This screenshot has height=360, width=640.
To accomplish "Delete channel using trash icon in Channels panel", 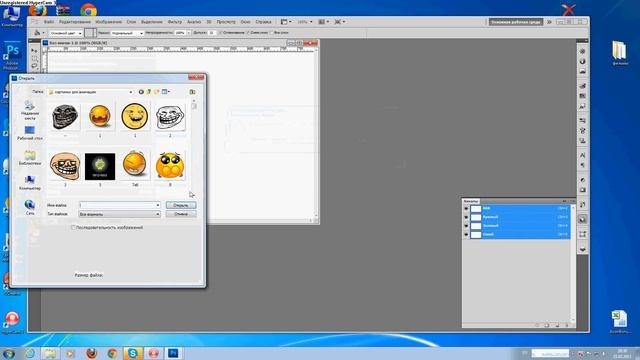I will (x=567, y=325).
